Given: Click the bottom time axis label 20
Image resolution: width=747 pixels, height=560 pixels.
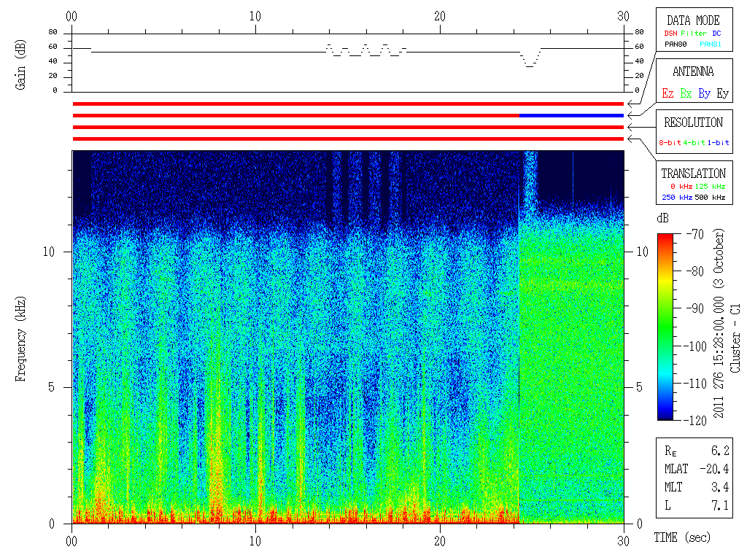Looking at the screenshot, I should pos(440,541).
